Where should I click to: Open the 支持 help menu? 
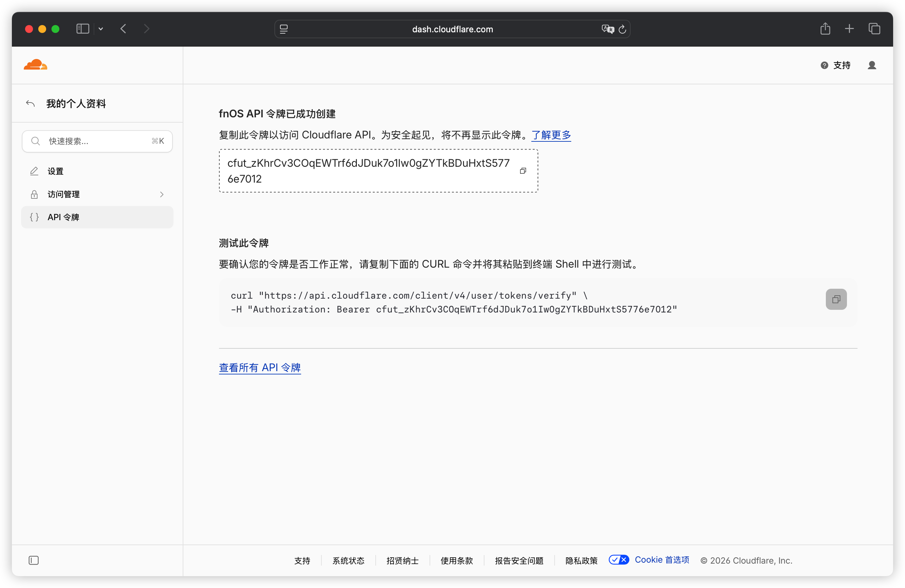835,65
